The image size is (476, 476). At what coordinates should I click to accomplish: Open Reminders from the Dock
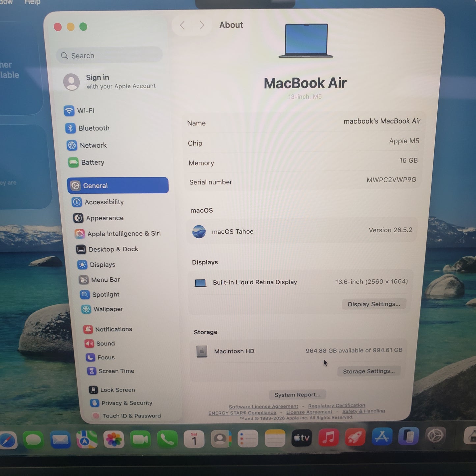tap(248, 439)
